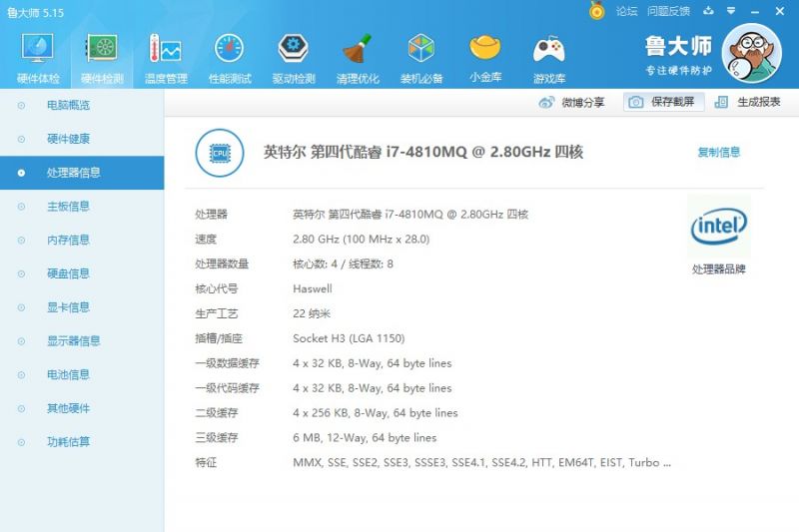Open 小金库 gold ingot icon
Viewport: 799px width, 532px height.
pos(485,58)
